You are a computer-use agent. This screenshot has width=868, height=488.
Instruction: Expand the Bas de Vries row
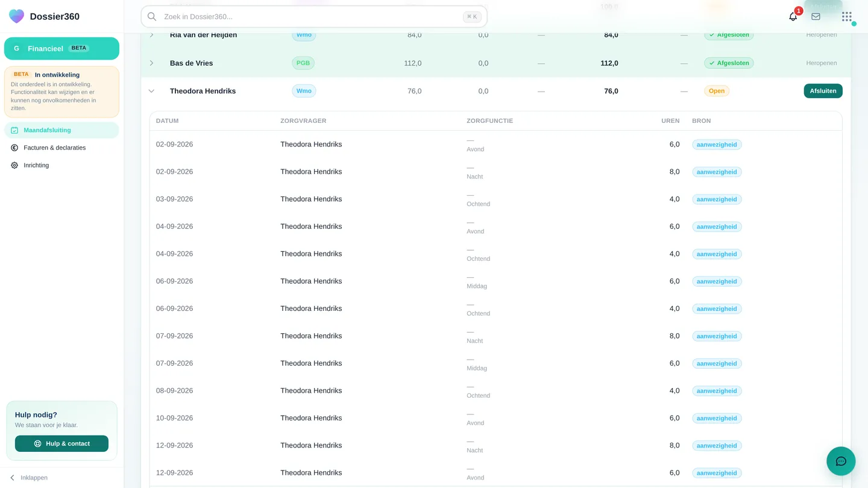(x=151, y=63)
